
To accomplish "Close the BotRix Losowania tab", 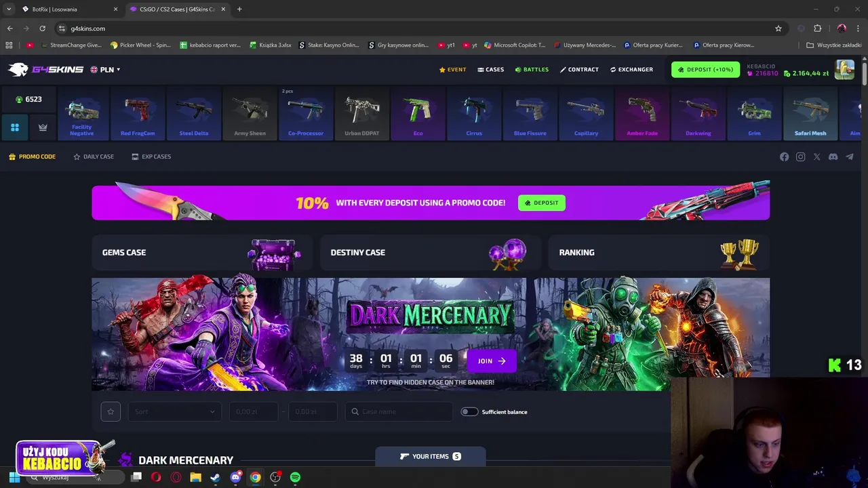I will [x=115, y=9].
